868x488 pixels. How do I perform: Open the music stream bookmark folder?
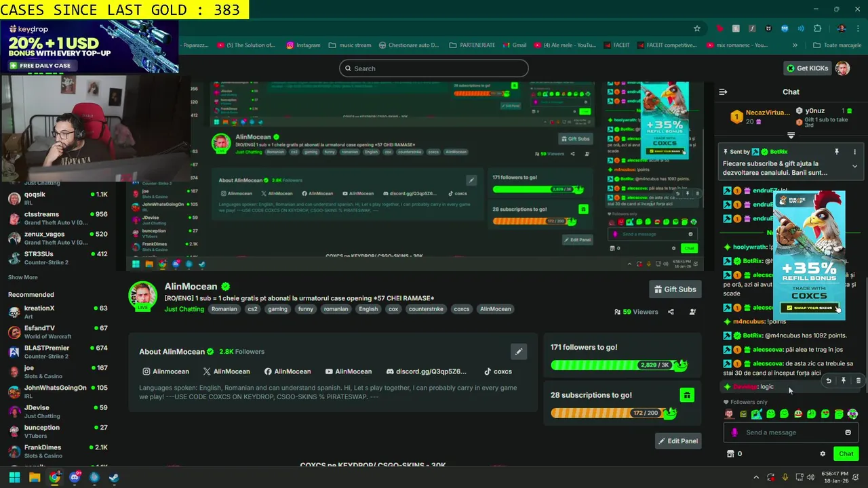pyautogui.click(x=350, y=45)
